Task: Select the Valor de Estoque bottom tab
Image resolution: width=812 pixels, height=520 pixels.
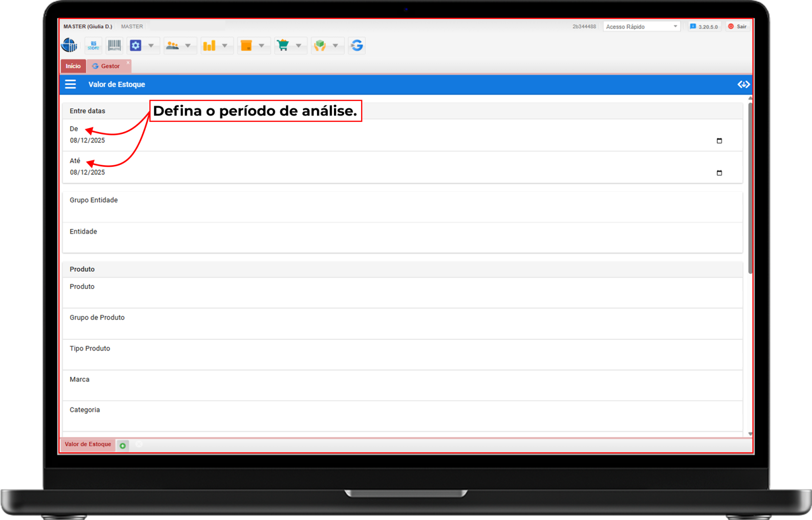Action: (x=88, y=445)
